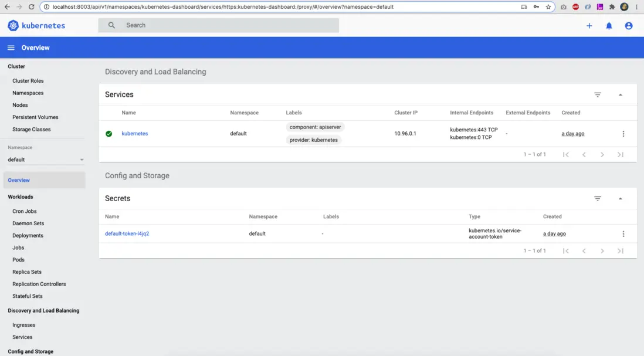Go to next page of Services
This screenshot has height=356, width=644.
602,155
